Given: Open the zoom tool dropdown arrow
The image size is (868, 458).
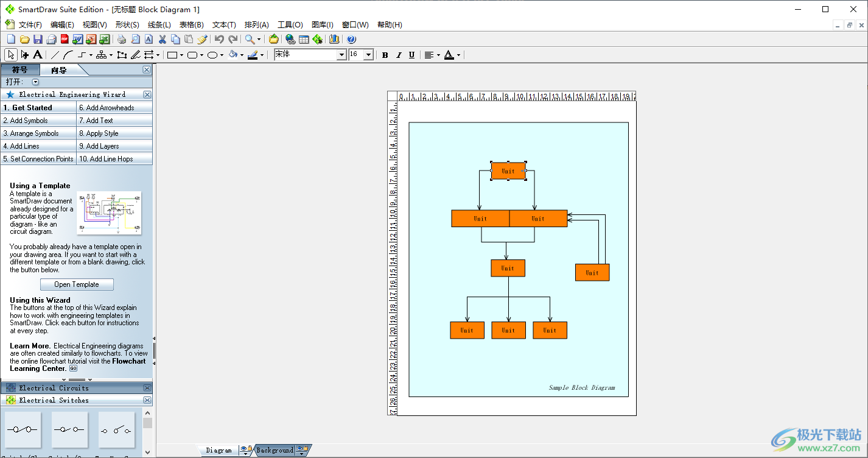Looking at the screenshot, I should tap(259, 39).
